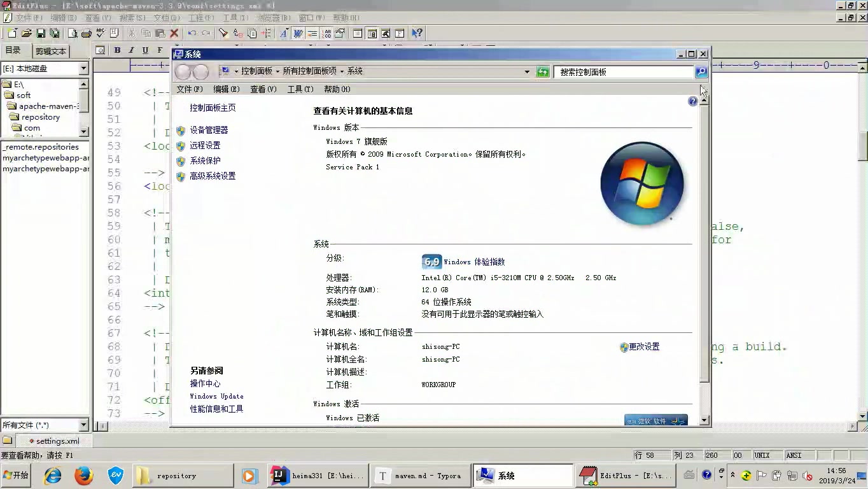Open Internet Explorer from the taskbar
The height and width of the screenshot is (489, 868).
pos(52,476)
